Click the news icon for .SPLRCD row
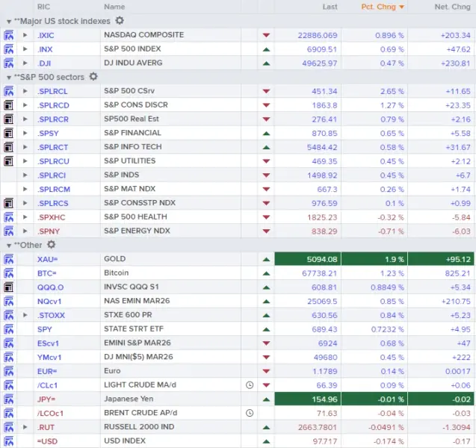The width and height of the screenshot is (476, 448). pyautogui.click(x=8, y=105)
